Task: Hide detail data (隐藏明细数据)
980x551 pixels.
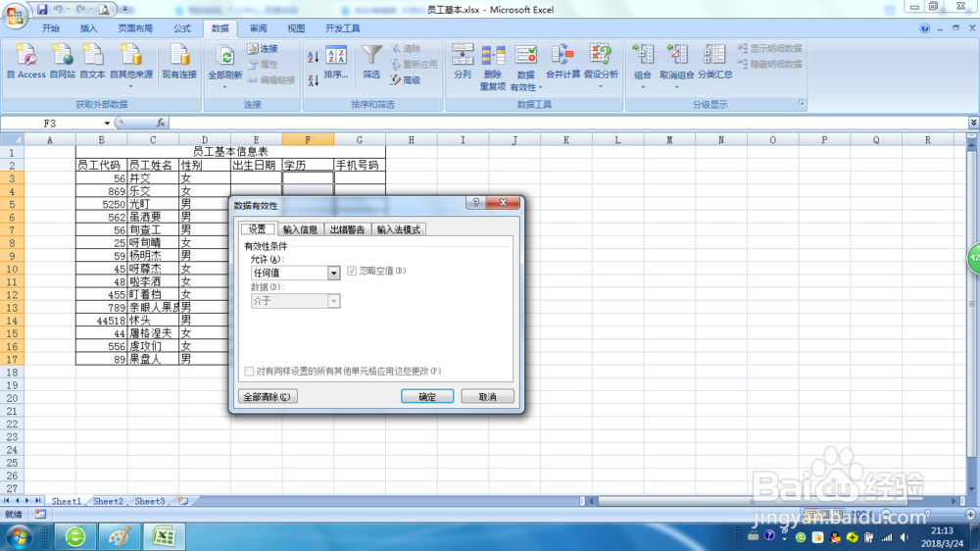Action: [x=770, y=64]
